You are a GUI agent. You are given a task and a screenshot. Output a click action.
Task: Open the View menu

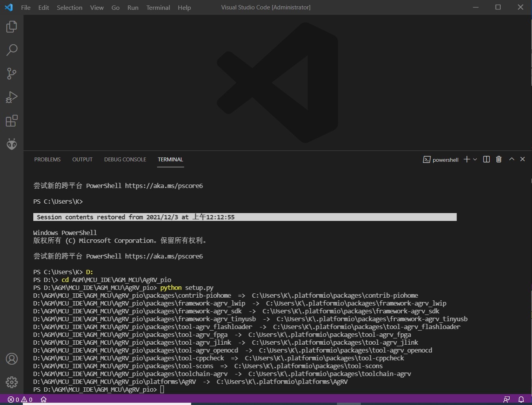[x=97, y=7]
